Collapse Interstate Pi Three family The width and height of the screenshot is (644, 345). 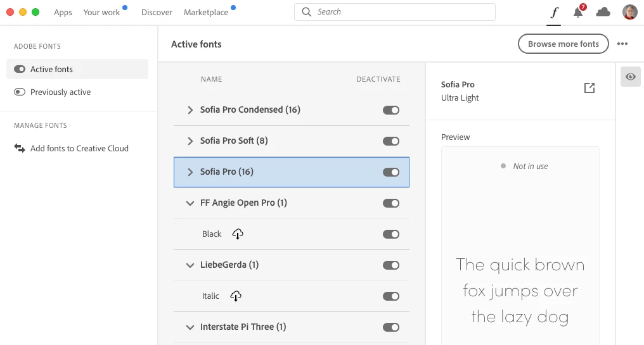pos(190,327)
